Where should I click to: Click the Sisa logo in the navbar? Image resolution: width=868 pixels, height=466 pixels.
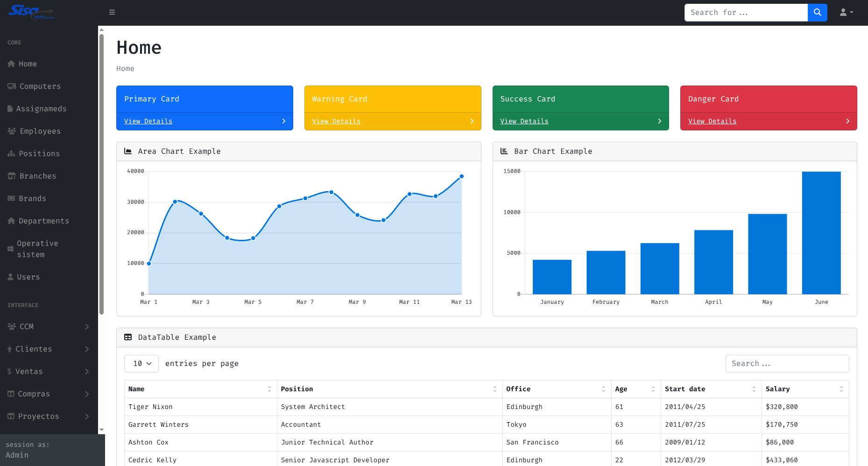pos(31,12)
